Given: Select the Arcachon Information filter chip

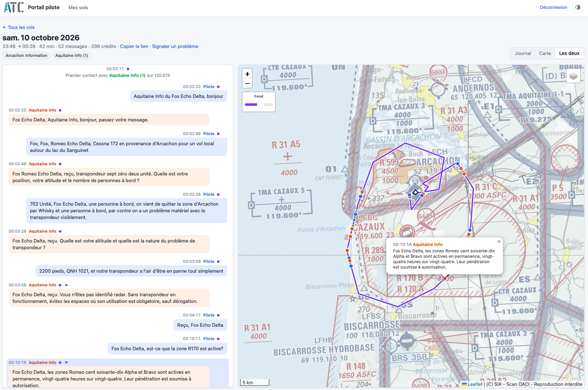Looking at the screenshot, I should click(x=26, y=56).
